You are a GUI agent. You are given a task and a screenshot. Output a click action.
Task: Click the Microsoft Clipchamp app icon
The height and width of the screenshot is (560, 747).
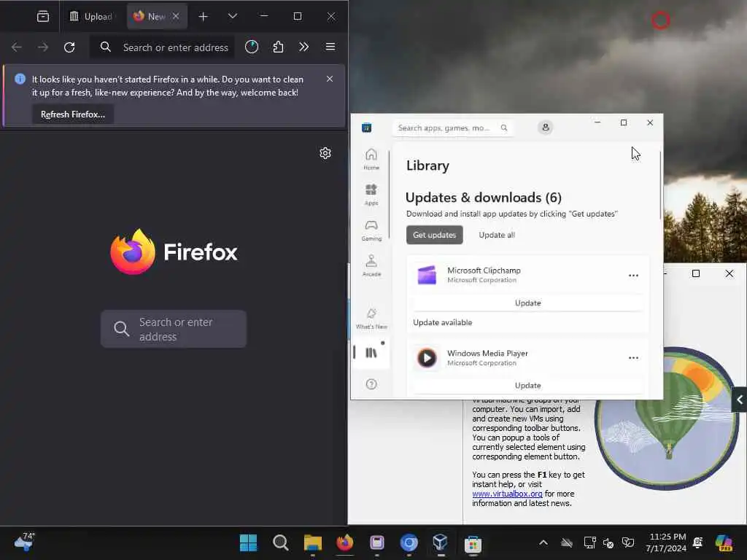(427, 275)
